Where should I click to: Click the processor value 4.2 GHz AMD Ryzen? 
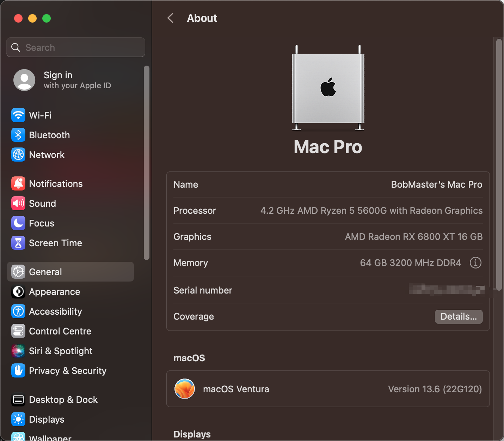(x=371, y=210)
